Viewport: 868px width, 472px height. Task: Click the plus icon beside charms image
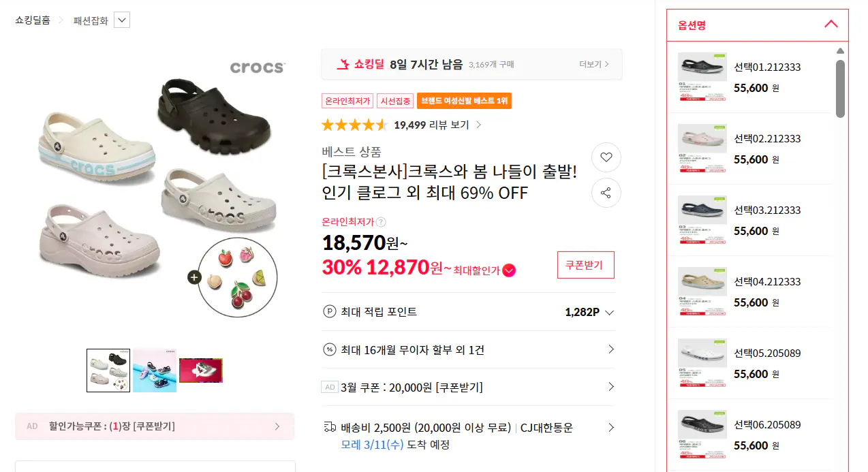pos(194,277)
